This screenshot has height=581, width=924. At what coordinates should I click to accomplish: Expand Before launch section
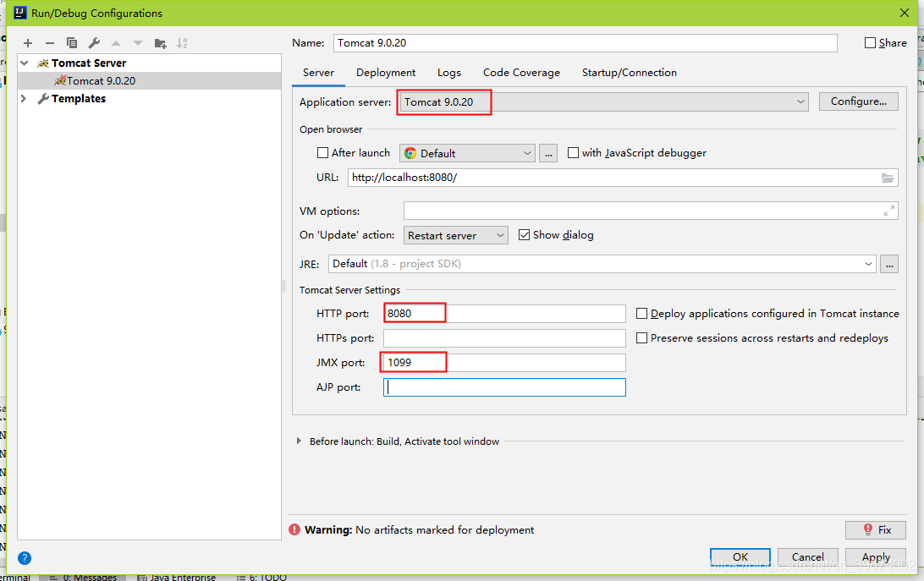click(x=299, y=441)
